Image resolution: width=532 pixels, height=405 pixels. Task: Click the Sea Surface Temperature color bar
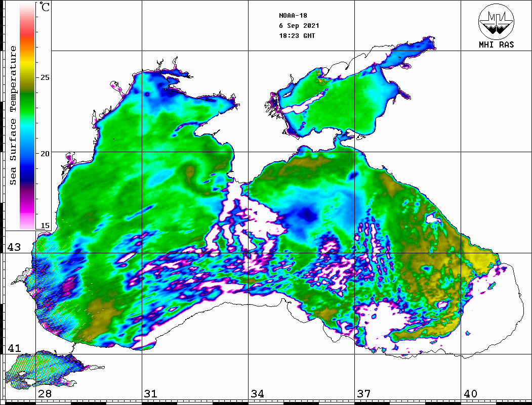(27, 116)
